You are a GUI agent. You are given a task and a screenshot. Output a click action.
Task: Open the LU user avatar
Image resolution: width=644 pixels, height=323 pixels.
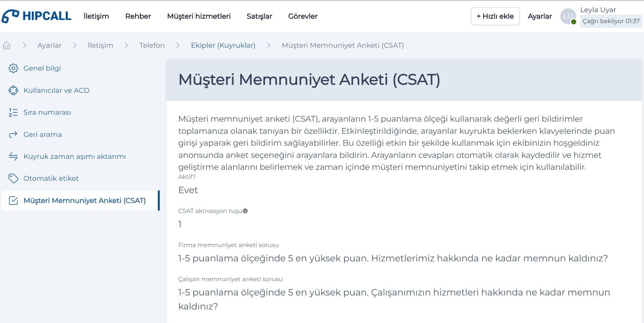(568, 16)
